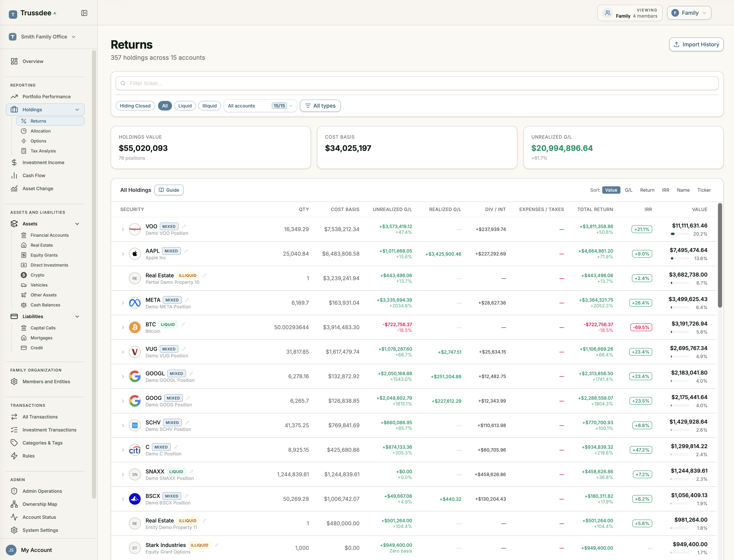Open the holdings Guide

tap(169, 190)
